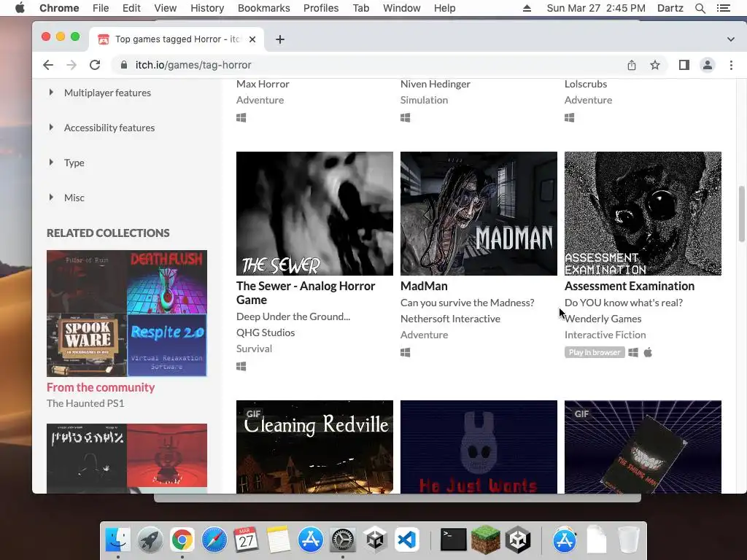Viewport: 747px width, 560px height.
Task: Open the Chrome profile avatar
Action: (708, 65)
